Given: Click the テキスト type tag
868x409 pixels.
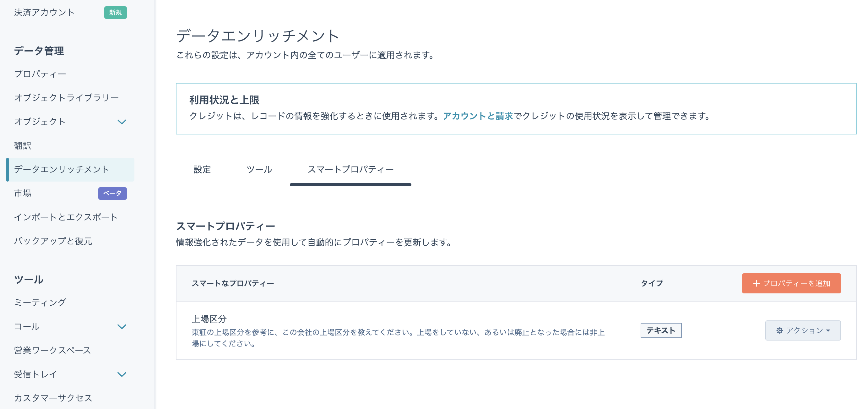Looking at the screenshot, I should (x=661, y=330).
